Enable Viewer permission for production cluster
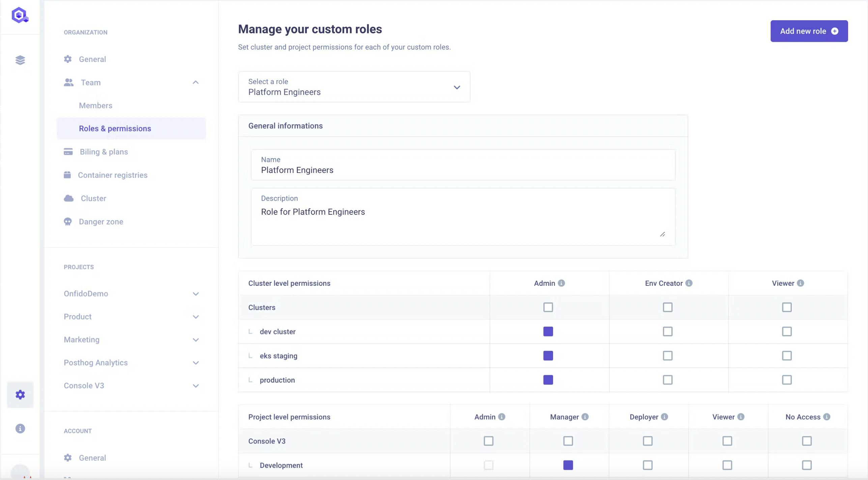 [787, 380]
